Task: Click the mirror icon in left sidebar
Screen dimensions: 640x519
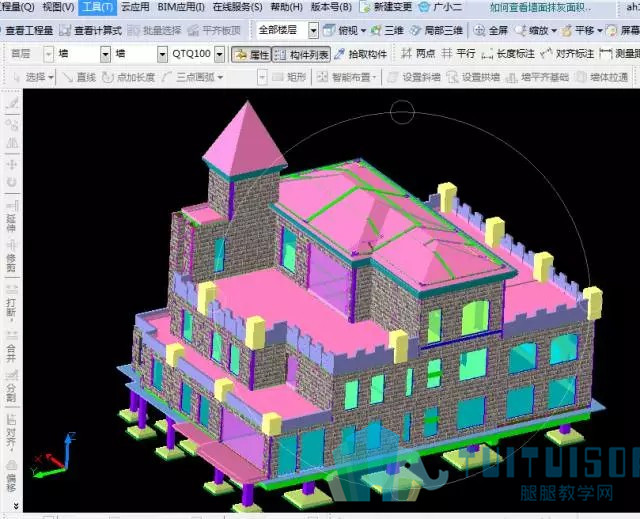Action: (x=12, y=143)
